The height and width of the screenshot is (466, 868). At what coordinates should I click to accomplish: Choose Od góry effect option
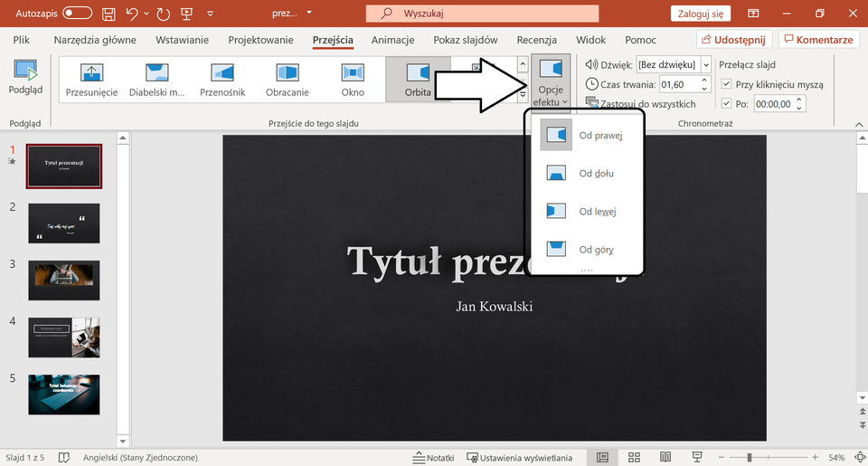(587, 250)
